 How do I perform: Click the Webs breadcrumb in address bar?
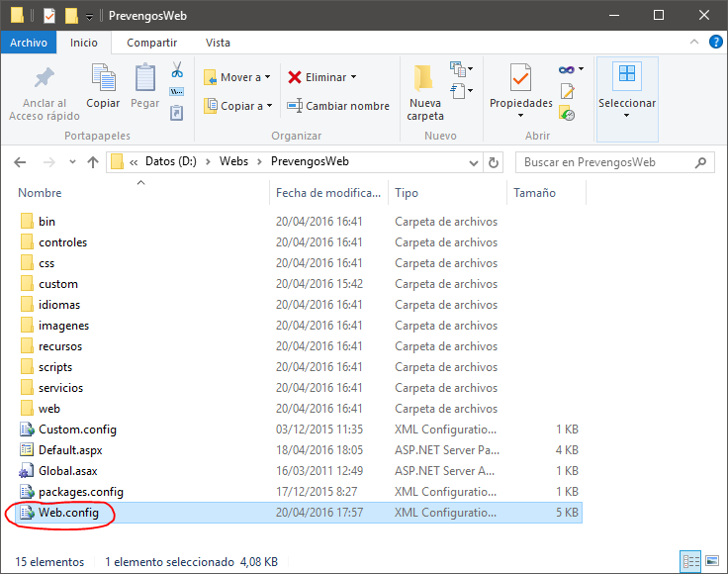[233, 161]
